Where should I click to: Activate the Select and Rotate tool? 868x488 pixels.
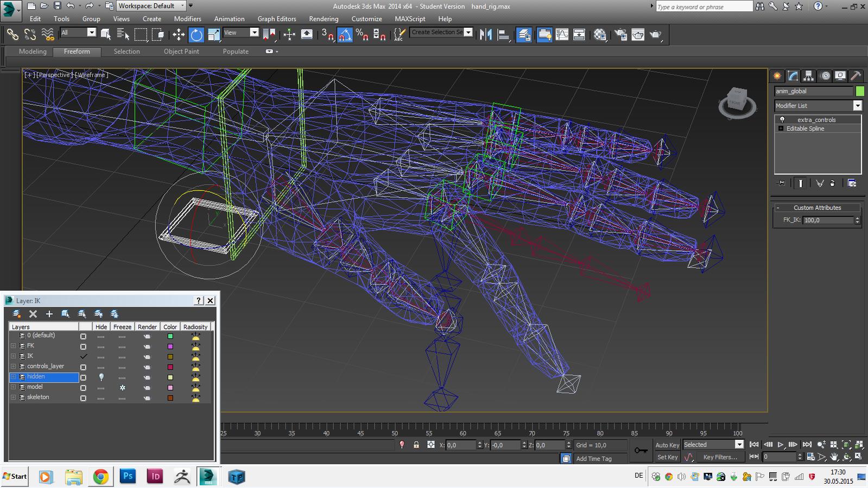pyautogui.click(x=196, y=35)
